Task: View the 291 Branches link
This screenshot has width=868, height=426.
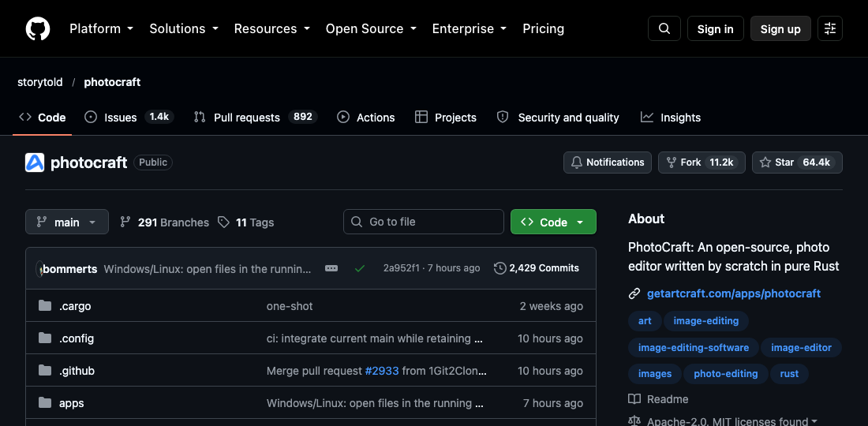Action: click(x=164, y=222)
